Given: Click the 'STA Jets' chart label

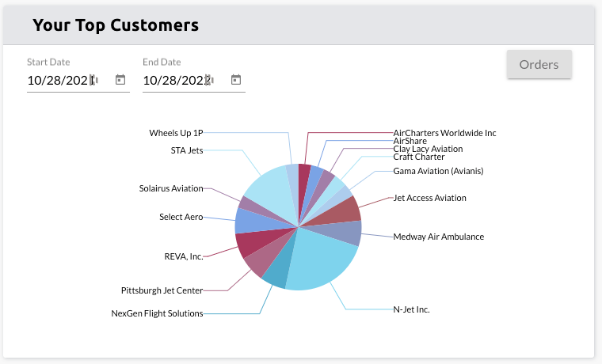Looking at the screenshot, I should (187, 150).
